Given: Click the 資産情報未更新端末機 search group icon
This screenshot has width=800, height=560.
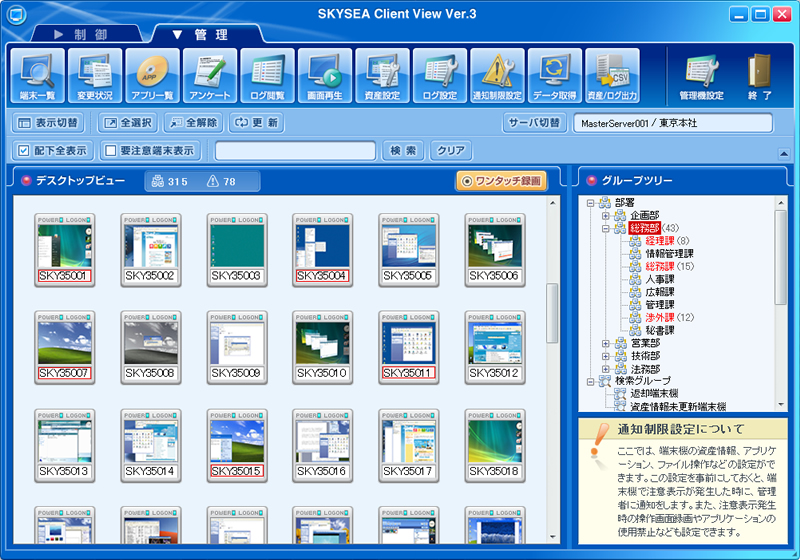Looking at the screenshot, I should [x=620, y=406].
